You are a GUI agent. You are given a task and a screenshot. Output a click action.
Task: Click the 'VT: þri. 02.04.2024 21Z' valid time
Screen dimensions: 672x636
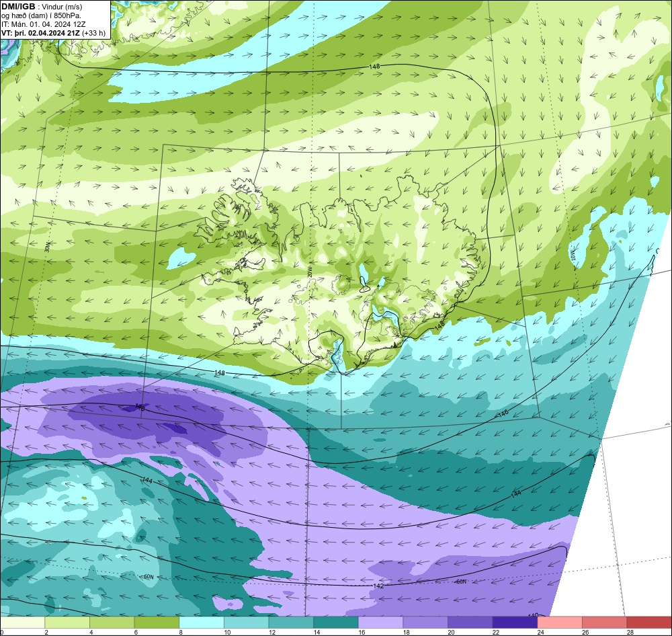pos(41,33)
